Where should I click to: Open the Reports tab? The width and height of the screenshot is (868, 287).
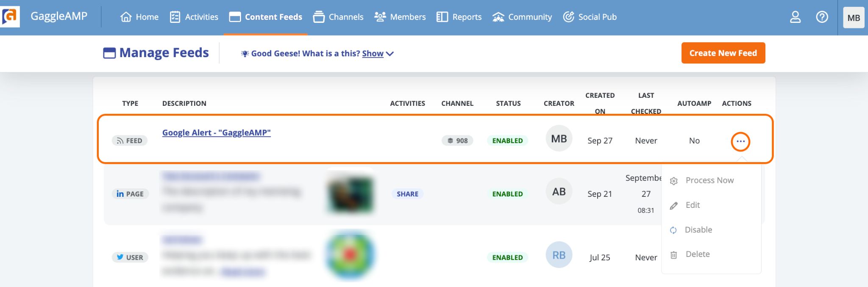coord(459,17)
